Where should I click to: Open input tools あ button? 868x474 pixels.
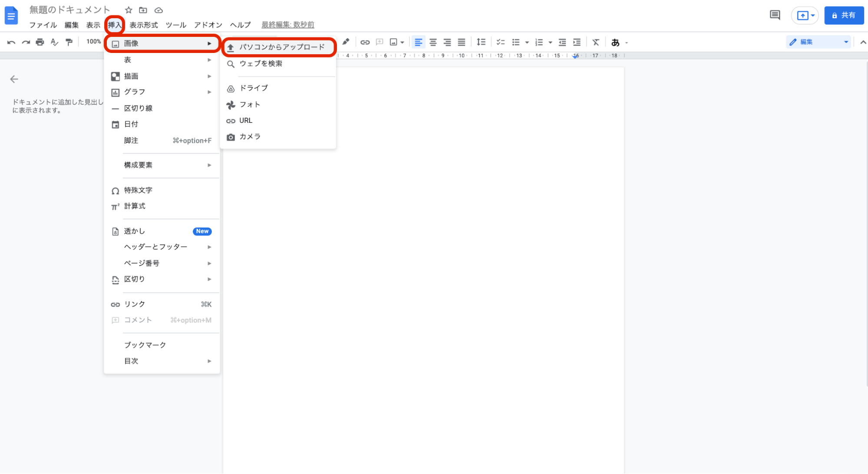click(615, 43)
